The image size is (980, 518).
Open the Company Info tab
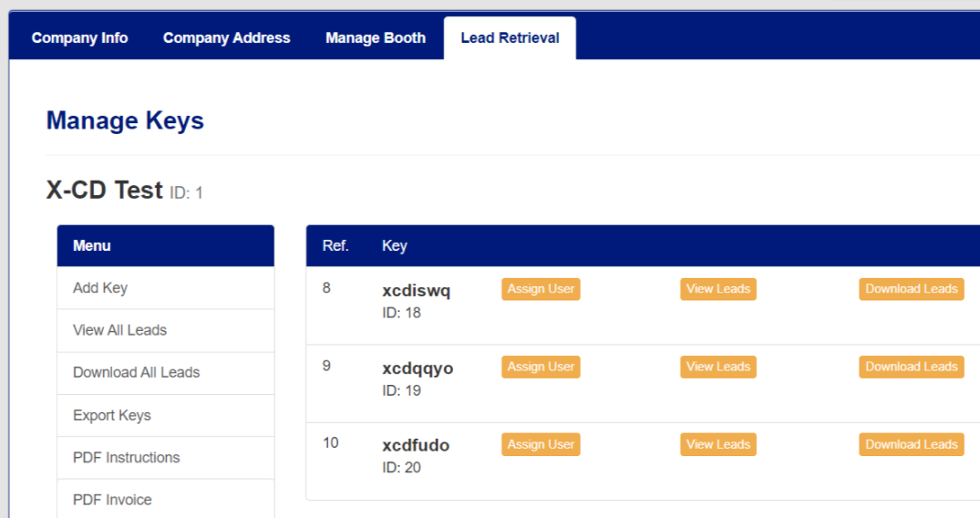click(x=79, y=38)
